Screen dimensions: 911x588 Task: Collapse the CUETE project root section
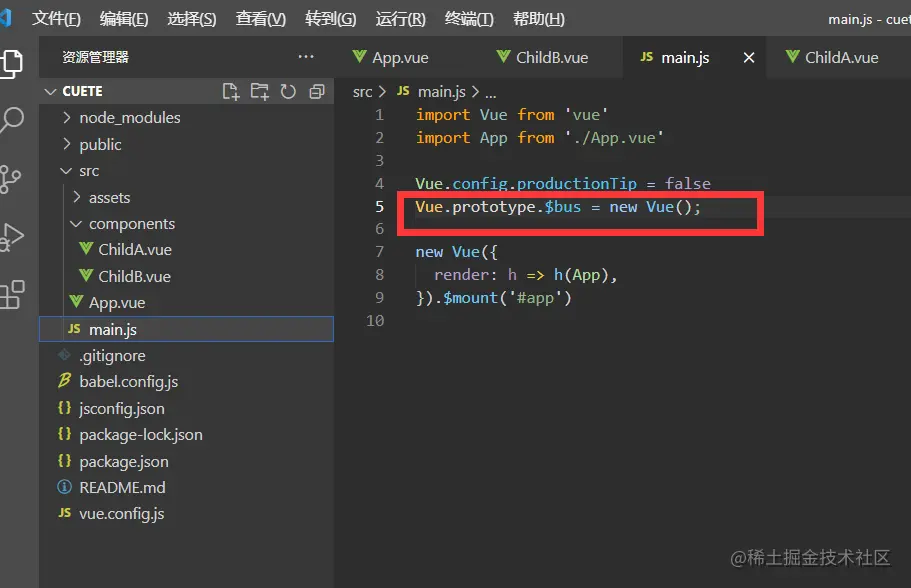51,91
